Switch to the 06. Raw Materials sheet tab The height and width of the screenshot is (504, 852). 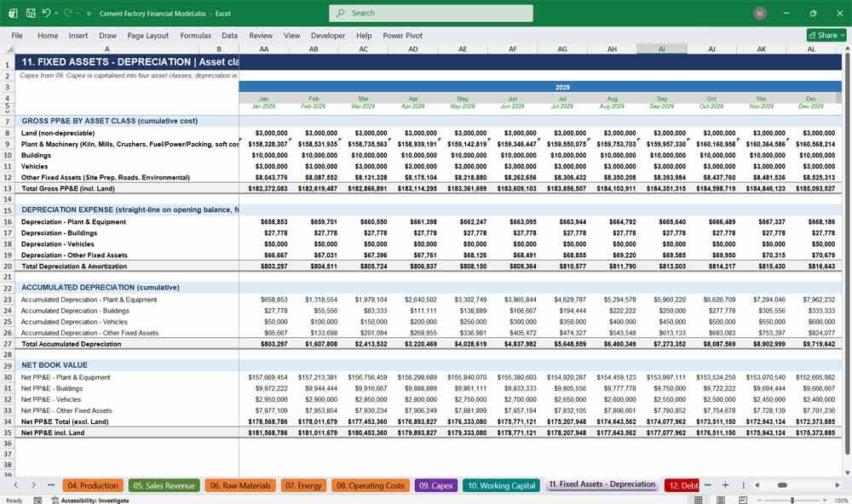(240, 485)
